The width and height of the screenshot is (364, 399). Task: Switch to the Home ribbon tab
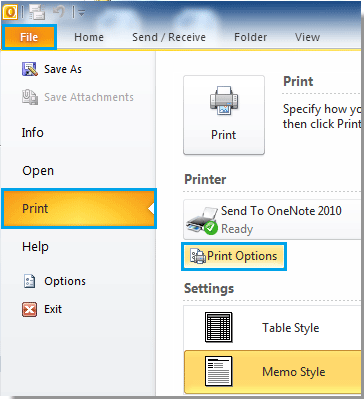[x=89, y=37]
